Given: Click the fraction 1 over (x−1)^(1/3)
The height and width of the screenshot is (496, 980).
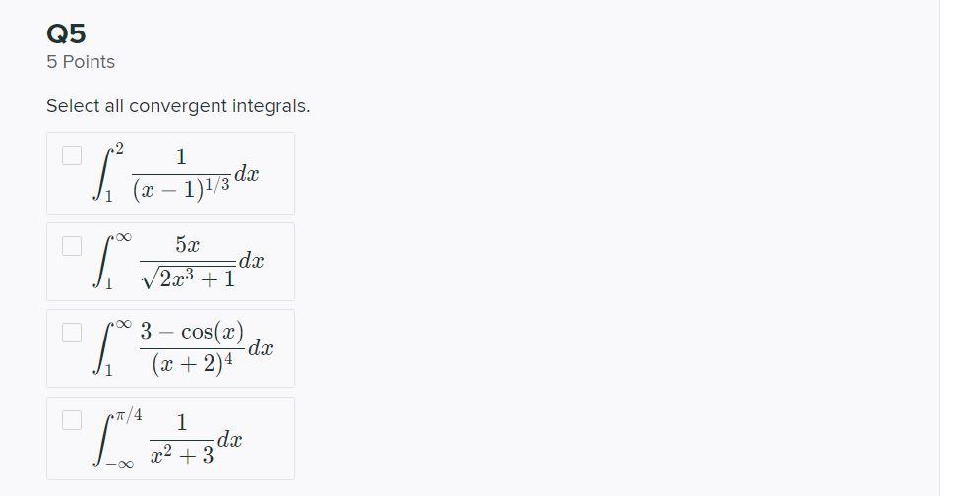Looking at the screenshot, I should (x=181, y=174).
